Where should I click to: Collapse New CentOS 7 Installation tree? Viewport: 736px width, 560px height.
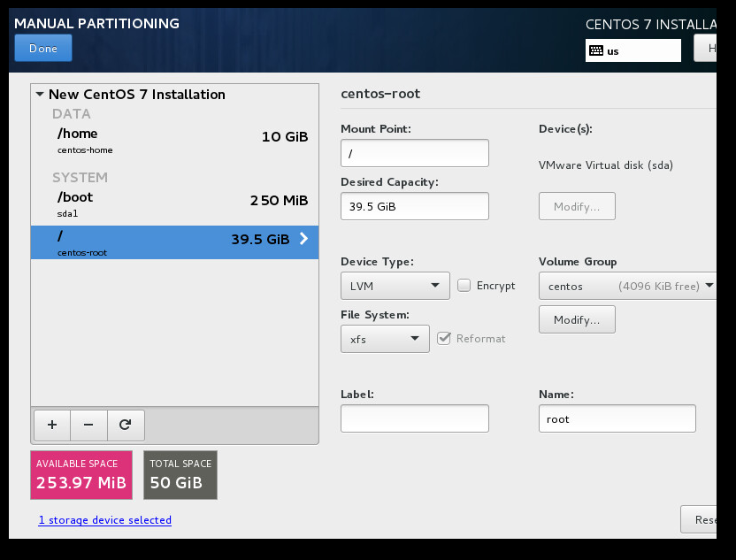tap(40, 95)
